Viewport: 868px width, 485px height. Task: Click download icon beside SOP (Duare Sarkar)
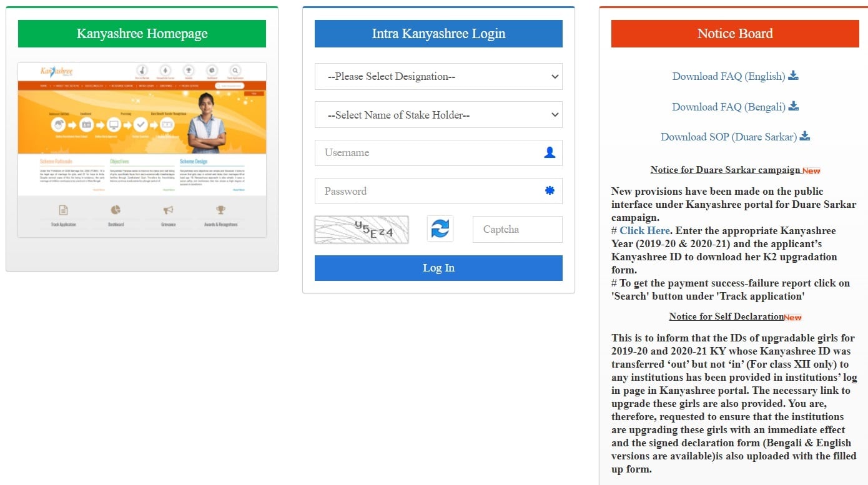(805, 136)
